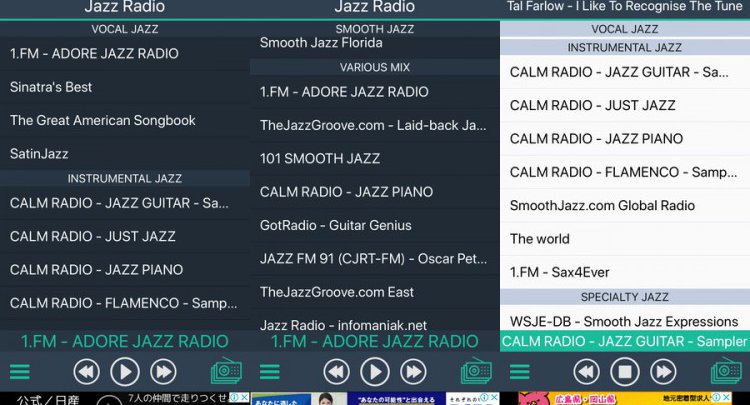Image resolution: width=750 pixels, height=405 pixels.
Task: Open radio icon on the Smooth Jazz Florida screen
Action: point(476,371)
